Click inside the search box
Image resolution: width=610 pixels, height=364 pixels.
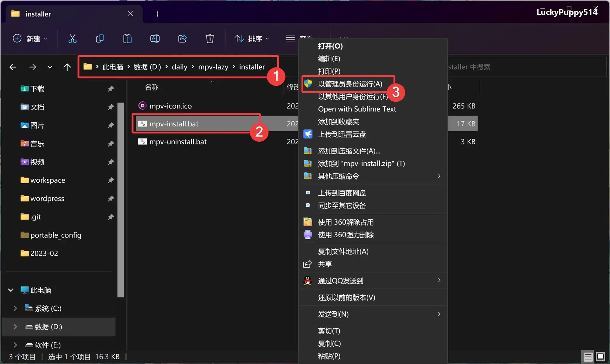[x=524, y=67]
